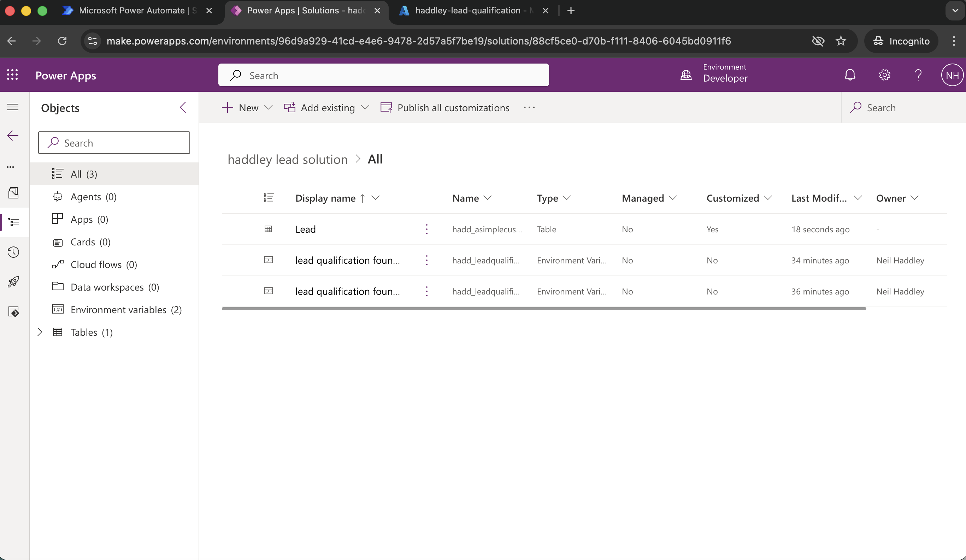Expand the Tables tree item
The image size is (966, 560).
(40, 332)
